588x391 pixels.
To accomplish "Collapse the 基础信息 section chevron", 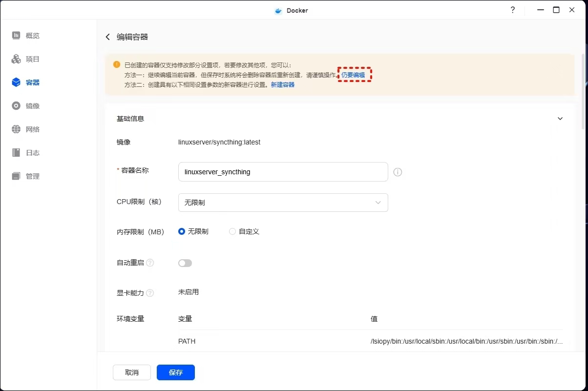I will [560, 119].
